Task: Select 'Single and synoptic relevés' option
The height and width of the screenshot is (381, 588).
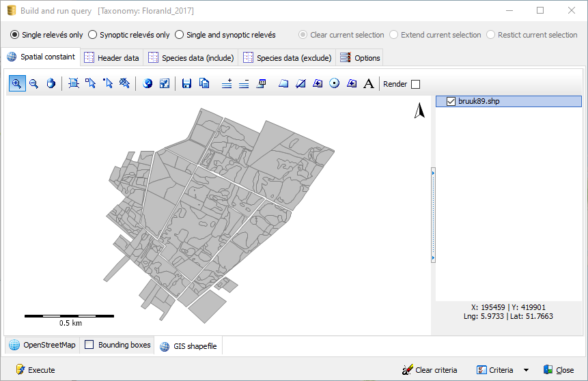Action: point(180,35)
